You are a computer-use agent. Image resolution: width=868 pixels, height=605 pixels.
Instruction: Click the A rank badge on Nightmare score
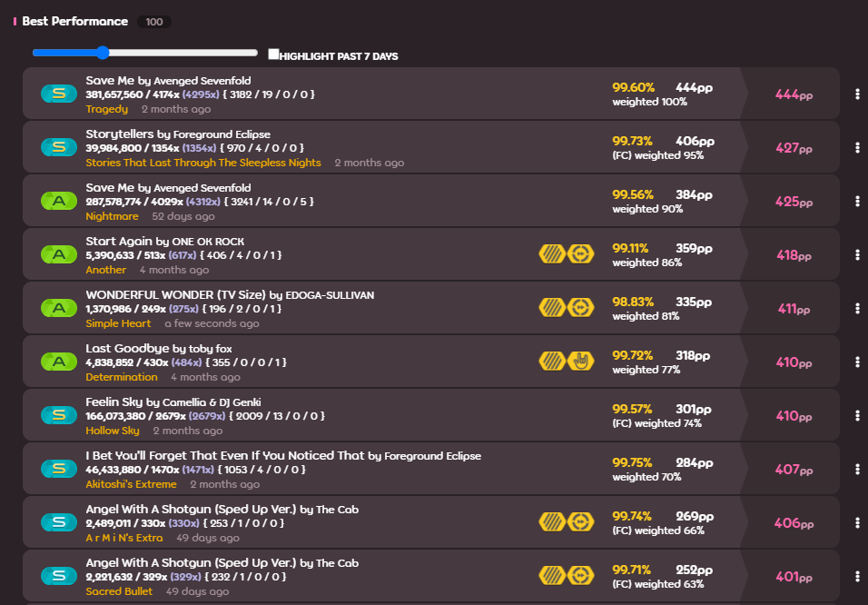[x=59, y=201]
